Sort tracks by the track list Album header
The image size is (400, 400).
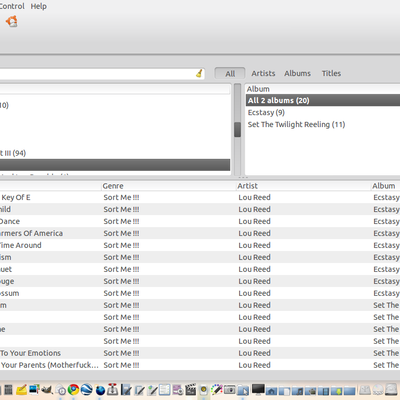386,186
